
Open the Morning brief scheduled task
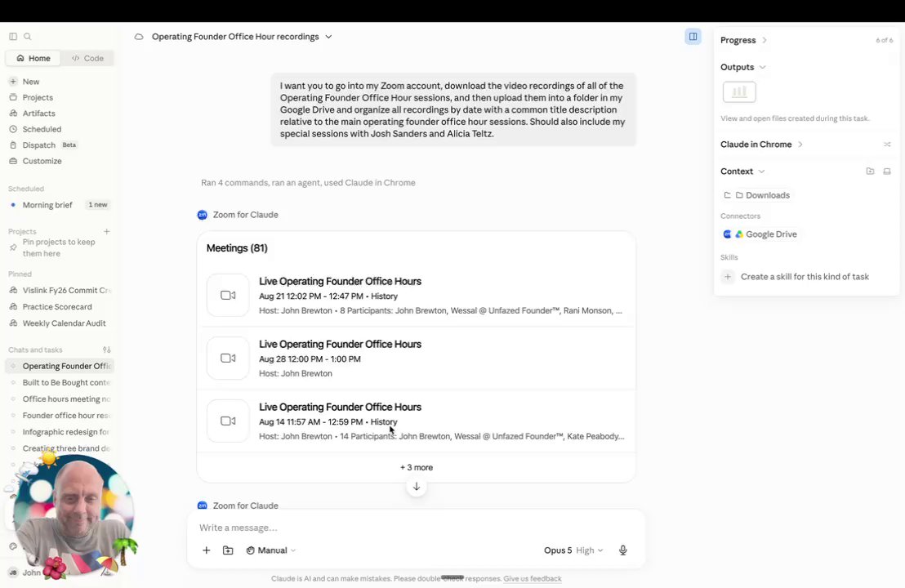(x=60, y=205)
